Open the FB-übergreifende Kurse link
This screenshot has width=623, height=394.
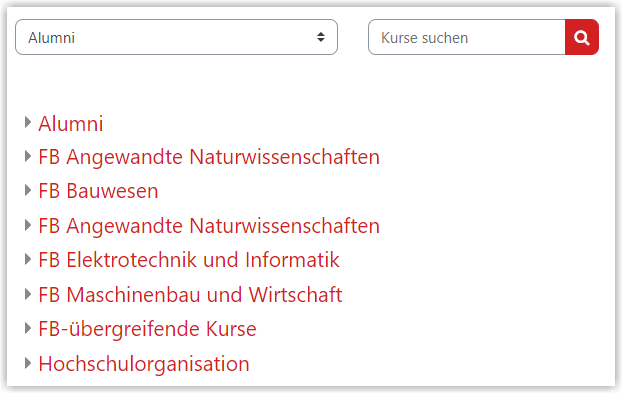pyautogui.click(x=147, y=329)
